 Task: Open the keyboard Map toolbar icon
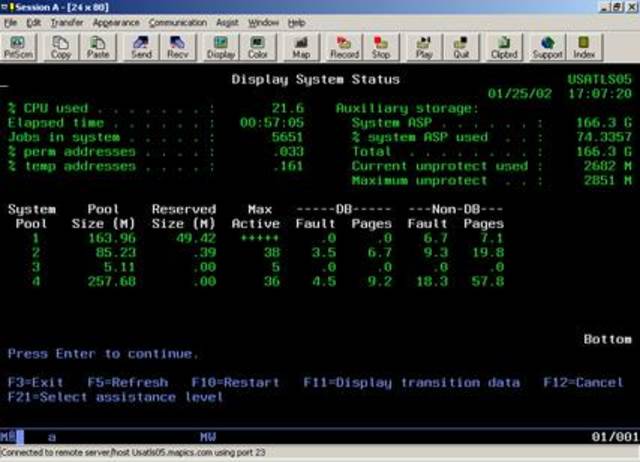pos(301,48)
